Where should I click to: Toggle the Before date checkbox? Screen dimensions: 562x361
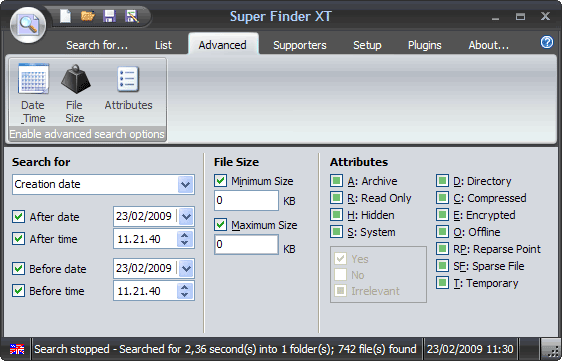point(18,269)
